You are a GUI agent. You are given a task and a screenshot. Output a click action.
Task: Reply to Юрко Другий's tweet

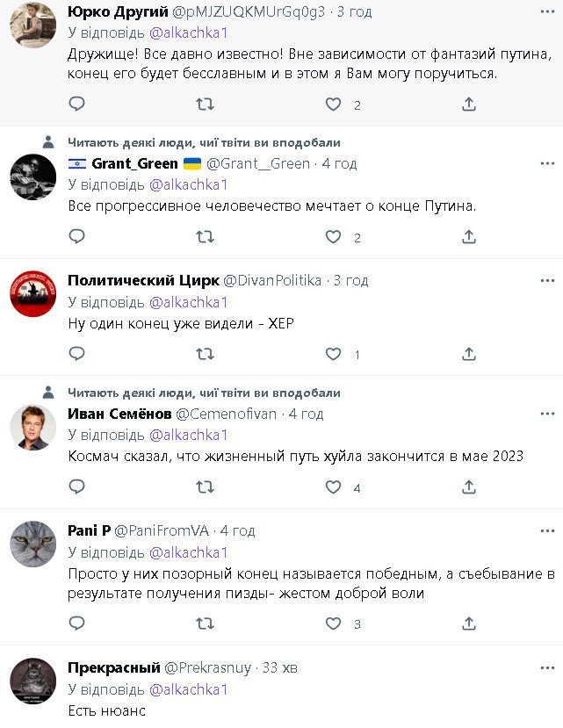click(x=76, y=105)
